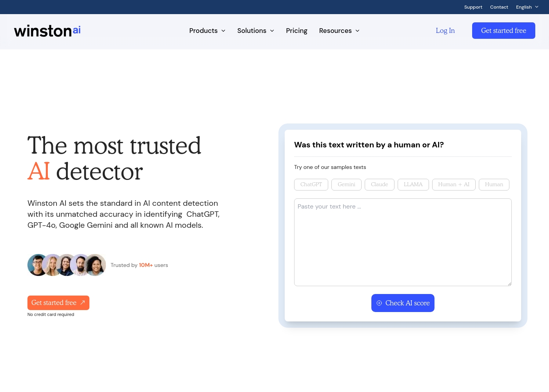The width and height of the screenshot is (549, 392).
Task: Expand the Products dropdown menu
Action: click(x=207, y=31)
